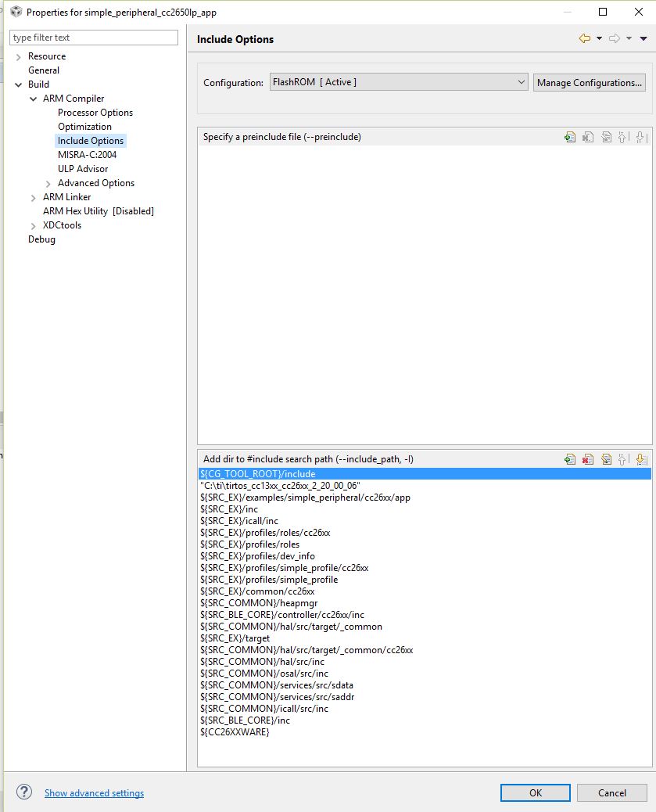The width and height of the screenshot is (656, 812).
Task: Move selected include path down
Action: click(640, 459)
